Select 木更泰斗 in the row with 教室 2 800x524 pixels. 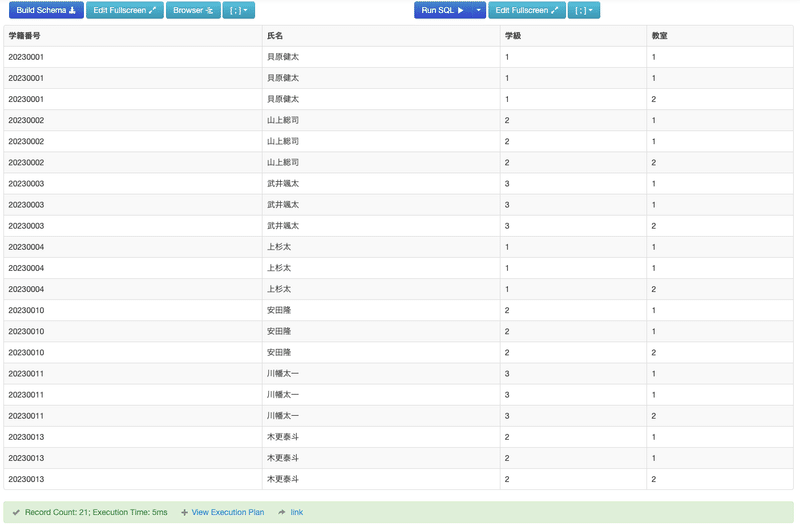coord(283,479)
